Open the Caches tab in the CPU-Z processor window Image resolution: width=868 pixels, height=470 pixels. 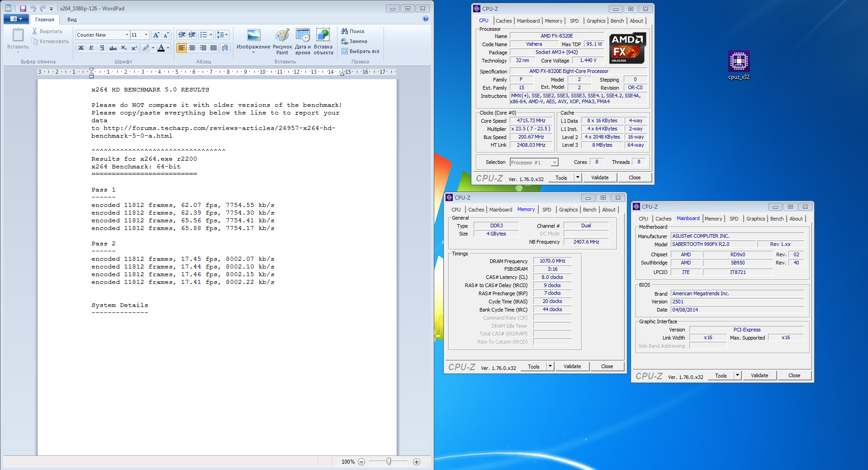(503, 21)
